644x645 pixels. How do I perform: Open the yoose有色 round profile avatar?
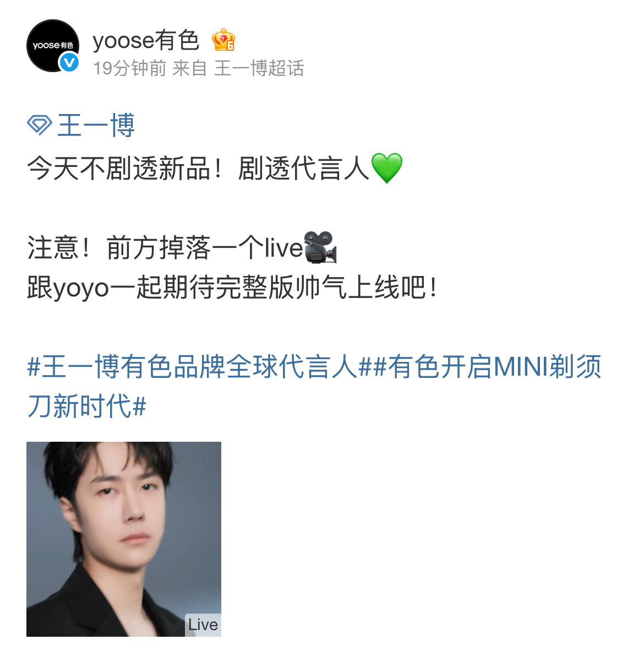point(53,46)
